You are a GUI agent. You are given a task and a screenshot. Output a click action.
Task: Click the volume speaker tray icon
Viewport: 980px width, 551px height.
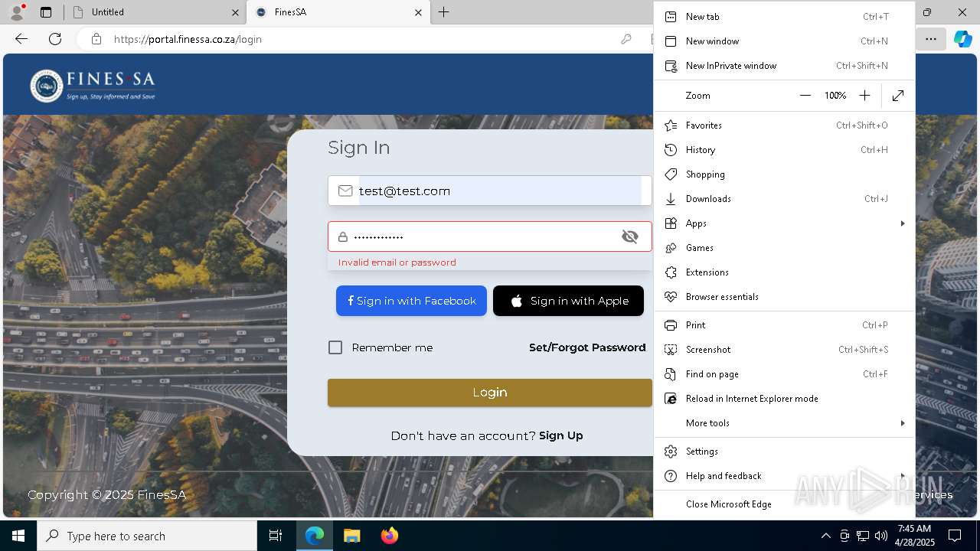pos(881,536)
